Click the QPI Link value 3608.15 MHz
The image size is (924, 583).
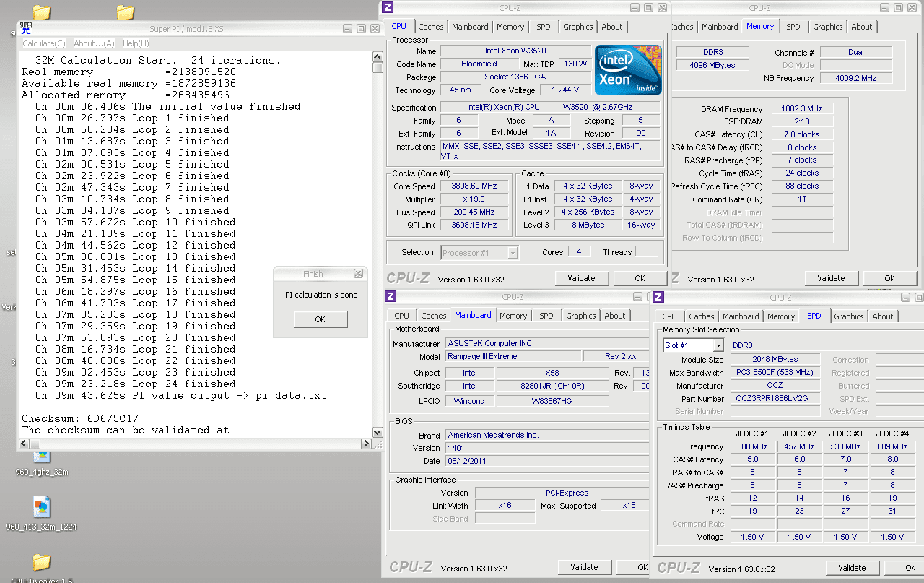(x=474, y=225)
